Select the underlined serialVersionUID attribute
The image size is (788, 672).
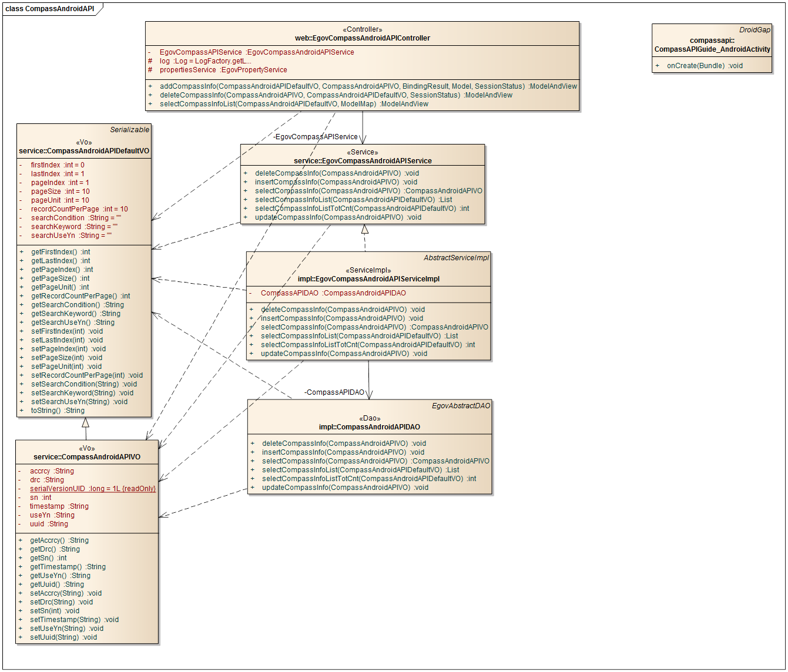pos(93,489)
